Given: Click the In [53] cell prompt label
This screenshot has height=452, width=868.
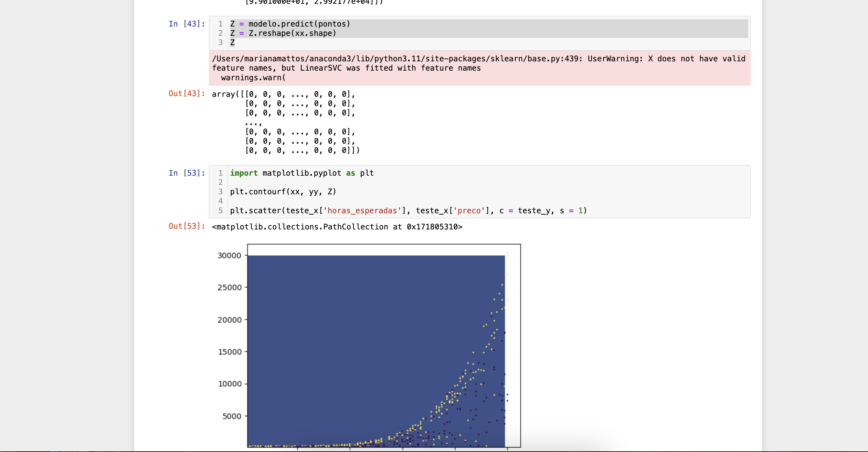Looking at the screenshot, I should click(187, 173).
